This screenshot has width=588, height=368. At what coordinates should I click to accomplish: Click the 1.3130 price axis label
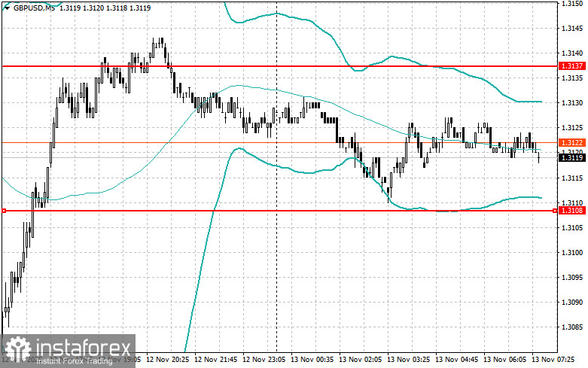572,102
